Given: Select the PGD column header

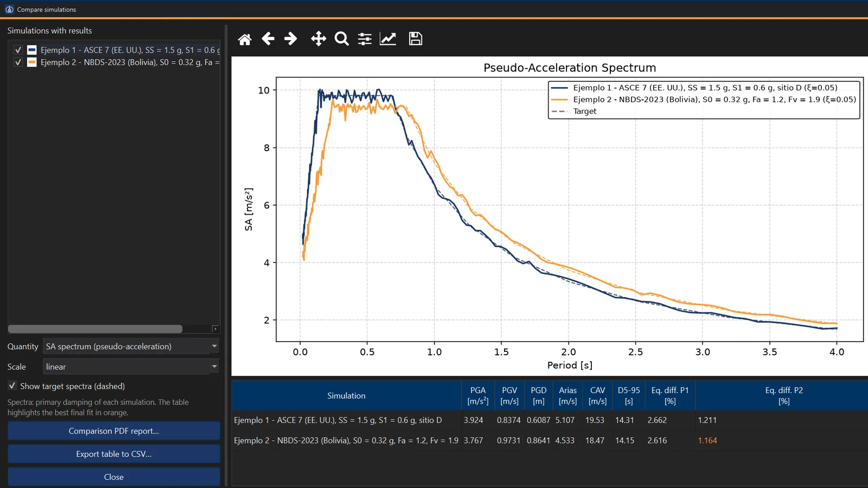Looking at the screenshot, I should (539, 396).
